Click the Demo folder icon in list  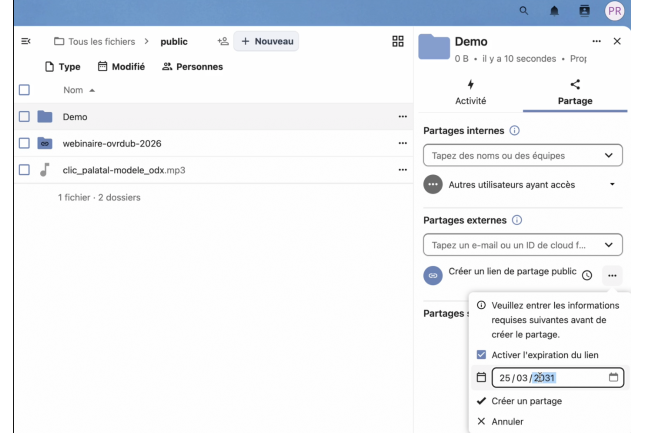(x=45, y=117)
